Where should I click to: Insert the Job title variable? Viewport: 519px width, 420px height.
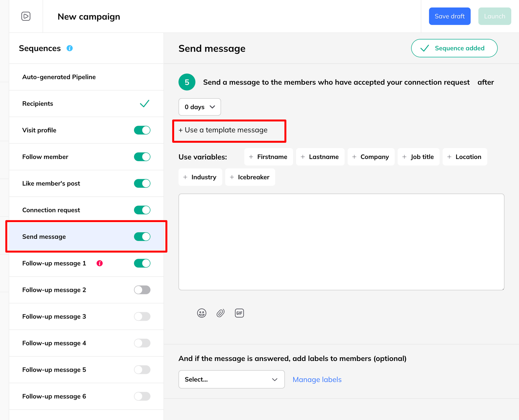point(418,157)
